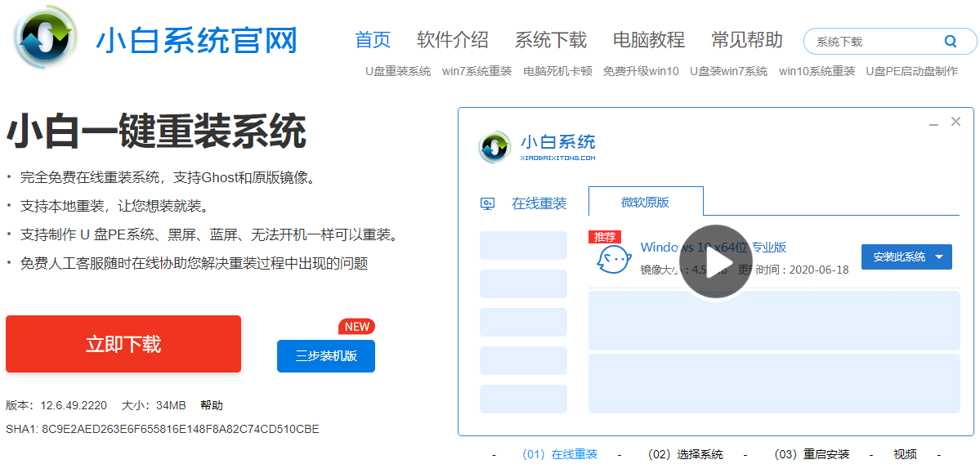Click the 版本：12.6.49.2220 text
The height and width of the screenshot is (473, 980).
click(57, 405)
